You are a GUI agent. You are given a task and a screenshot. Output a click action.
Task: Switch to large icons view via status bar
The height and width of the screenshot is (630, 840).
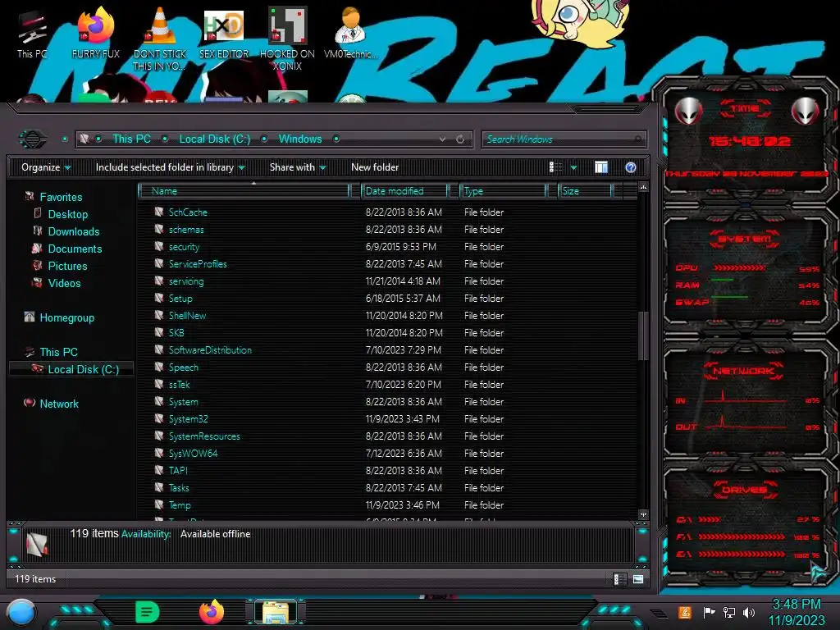pos(638,579)
